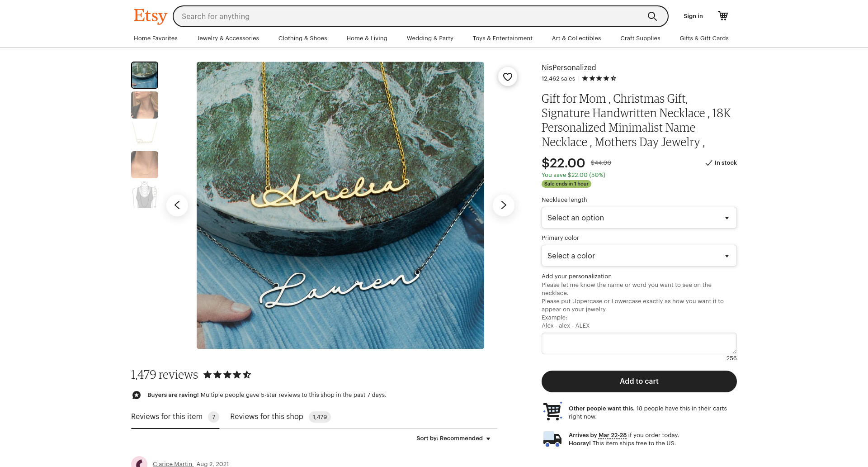This screenshot has width=868, height=467.
Task: Click the personalization text box
Action: [x=639, y=343]
